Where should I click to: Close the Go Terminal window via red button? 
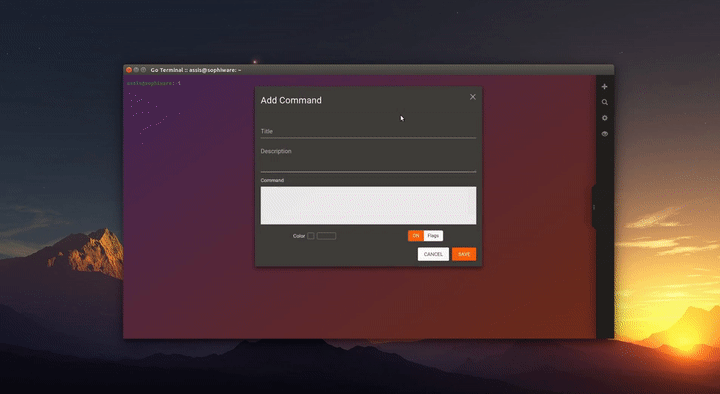pyautogui.click(x=129, y=70)
